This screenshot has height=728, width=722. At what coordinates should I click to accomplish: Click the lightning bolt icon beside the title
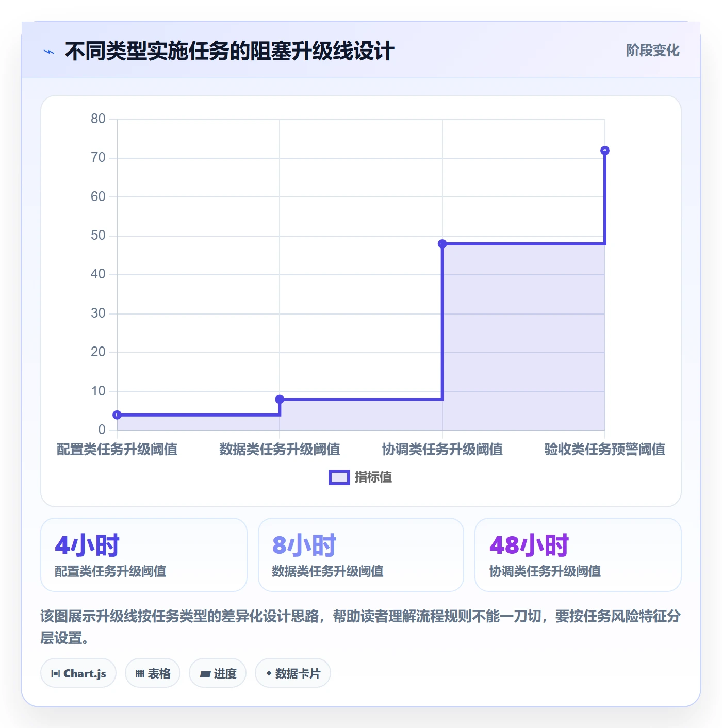(x=49, y=52)
